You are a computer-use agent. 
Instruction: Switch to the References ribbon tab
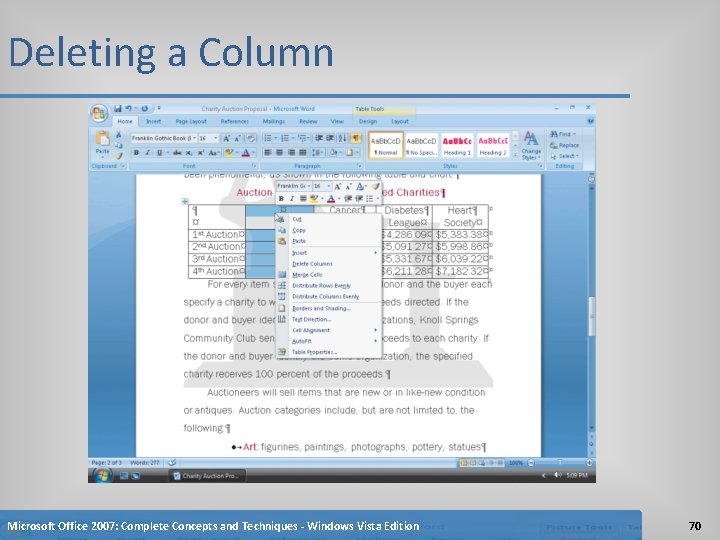coord(235,121)
